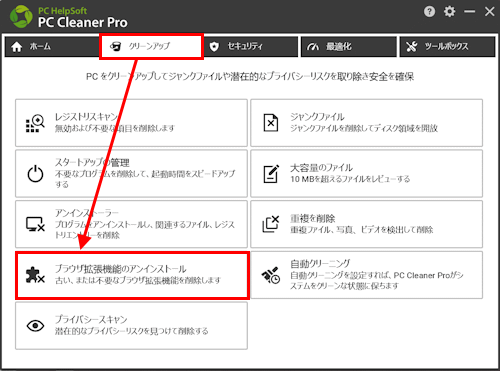Open settings via the gear icon
The image size is (500, 371).
tap(449, 12)
